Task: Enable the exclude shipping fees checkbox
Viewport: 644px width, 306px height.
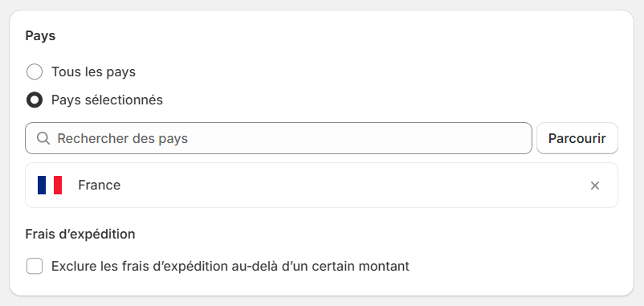Action: (35, 266)
